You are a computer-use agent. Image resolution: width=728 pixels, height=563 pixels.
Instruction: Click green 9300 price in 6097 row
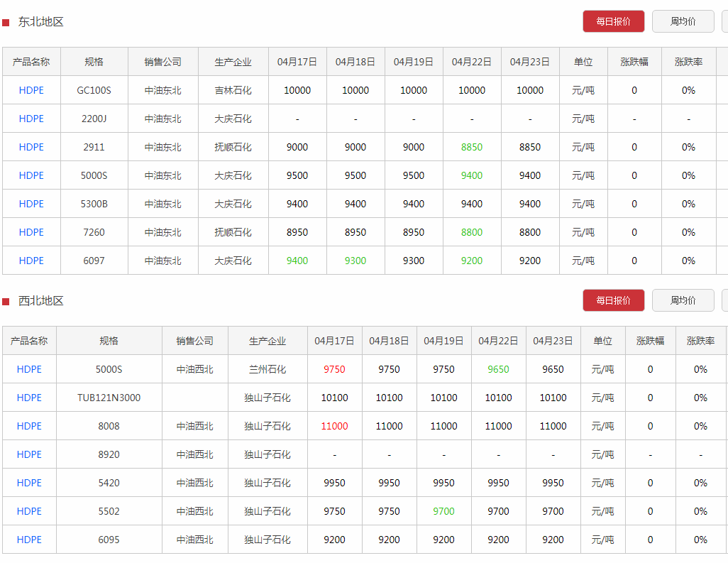355,261
